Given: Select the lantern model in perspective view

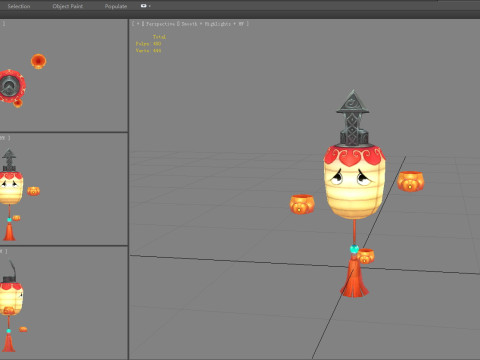Looking at the screenshot, I should tap(354, 182).
